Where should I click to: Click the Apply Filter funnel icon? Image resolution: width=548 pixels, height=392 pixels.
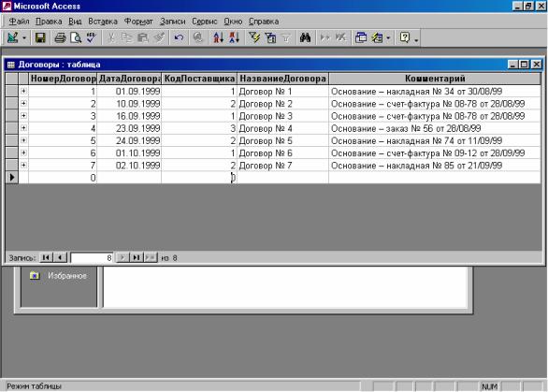[286, 37]
